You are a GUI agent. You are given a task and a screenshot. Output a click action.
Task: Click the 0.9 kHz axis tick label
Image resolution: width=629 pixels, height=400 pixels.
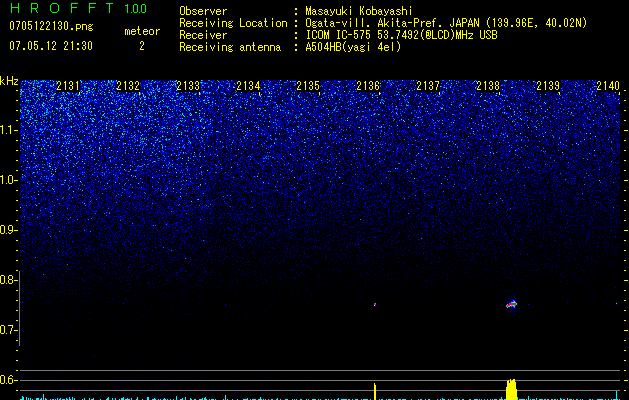(x=8, y=230)
